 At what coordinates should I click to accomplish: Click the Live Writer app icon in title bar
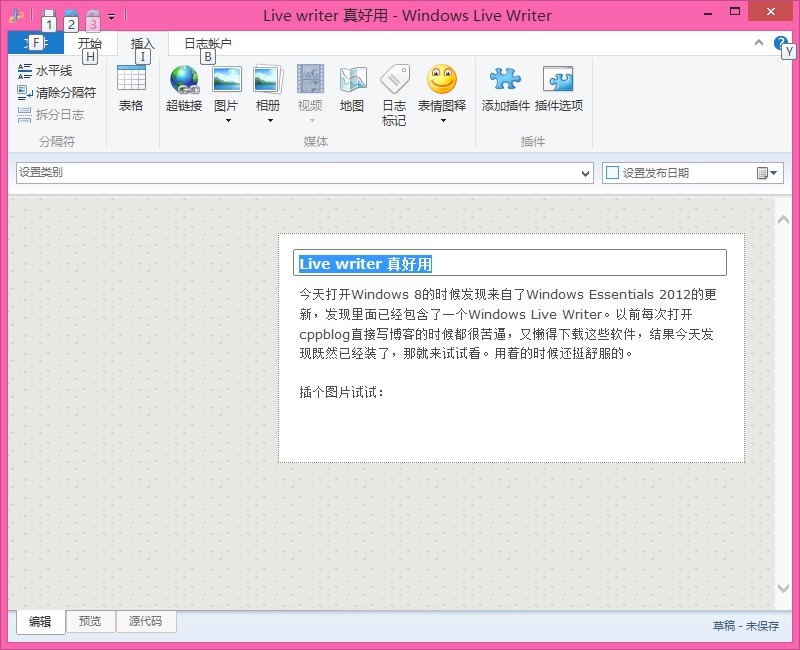pyautogui.click(x=16, y=15)
